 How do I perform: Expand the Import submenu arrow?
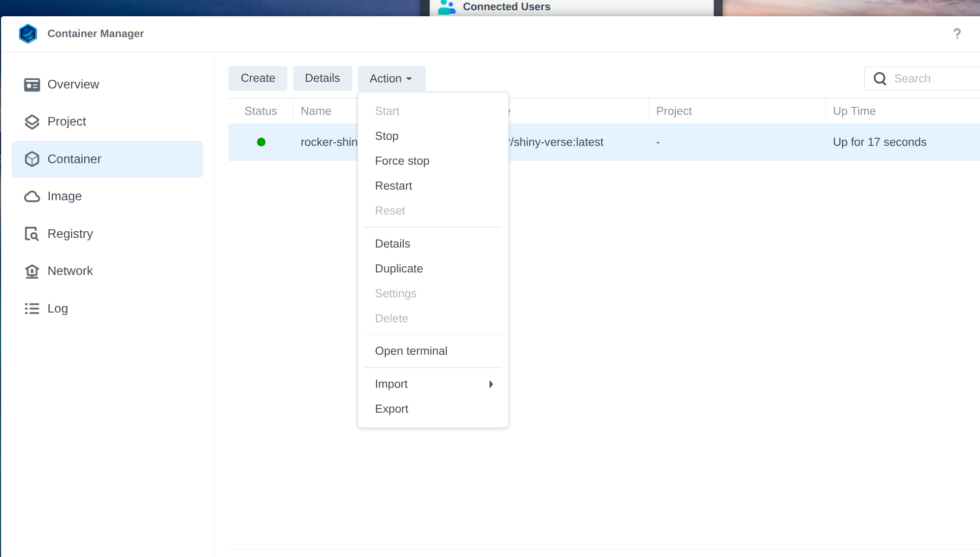point(491,384)
